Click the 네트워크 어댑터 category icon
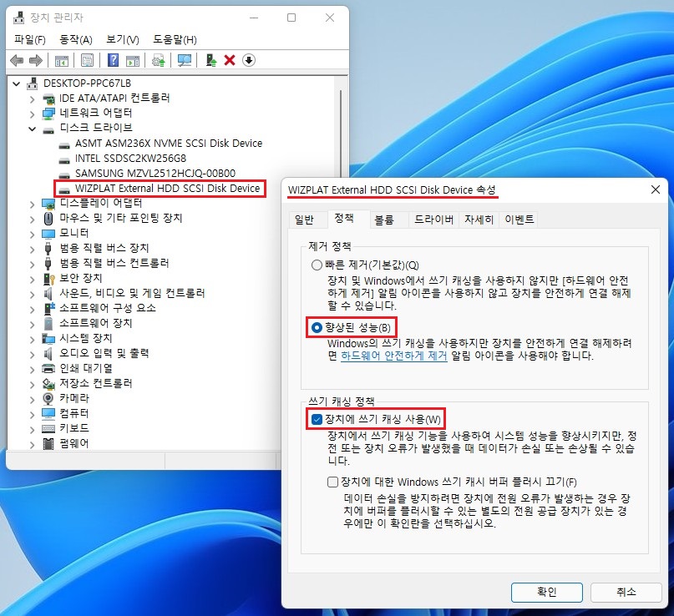The image size is (674, 616). click(x=48, y=114)
